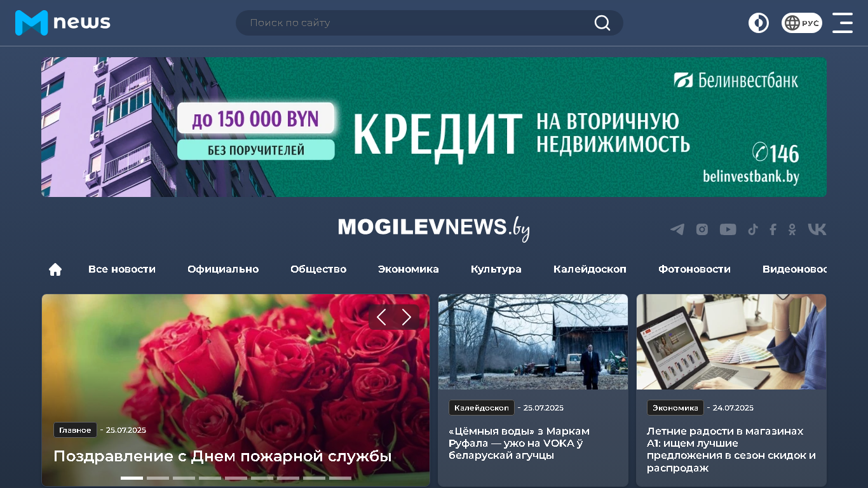Image resolution: width=868 pixels, height=488 pixels.
Task: Show next slide with right arrow
Action: (407, 317)
